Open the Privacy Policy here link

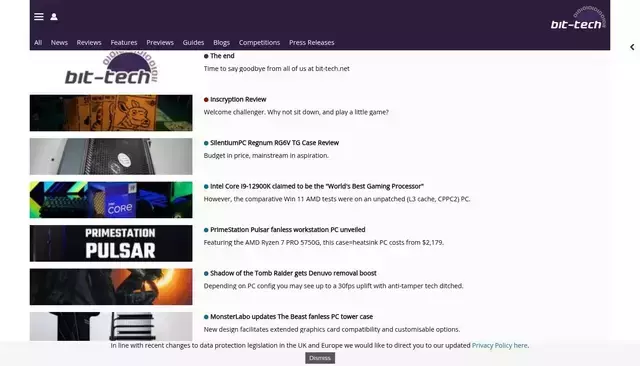500,345
